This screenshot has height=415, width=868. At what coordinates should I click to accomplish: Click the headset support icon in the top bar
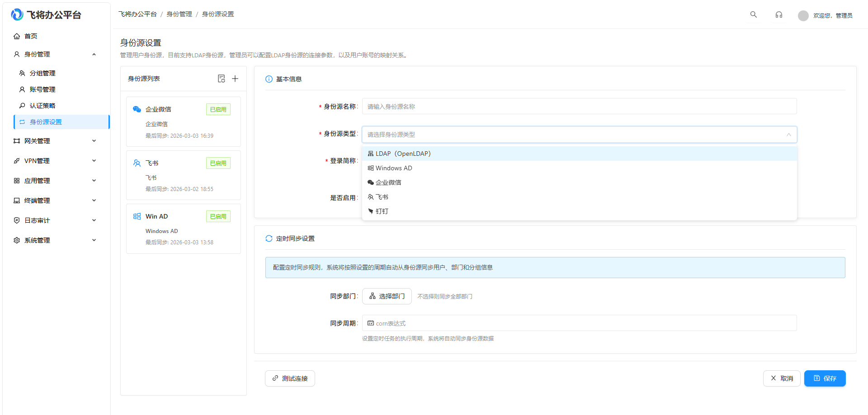[778, 14]
